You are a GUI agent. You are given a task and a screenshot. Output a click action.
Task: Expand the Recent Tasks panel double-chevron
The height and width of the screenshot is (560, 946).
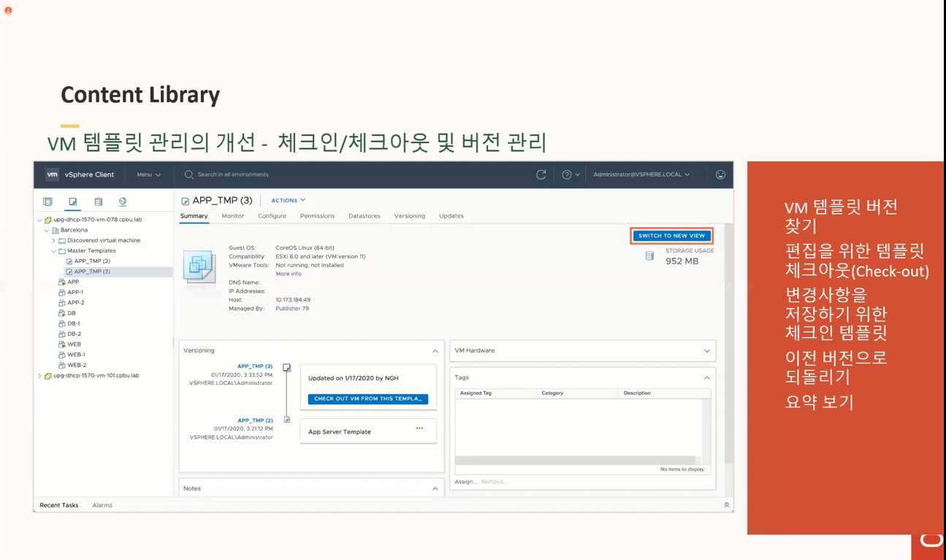tap(726, 505)
